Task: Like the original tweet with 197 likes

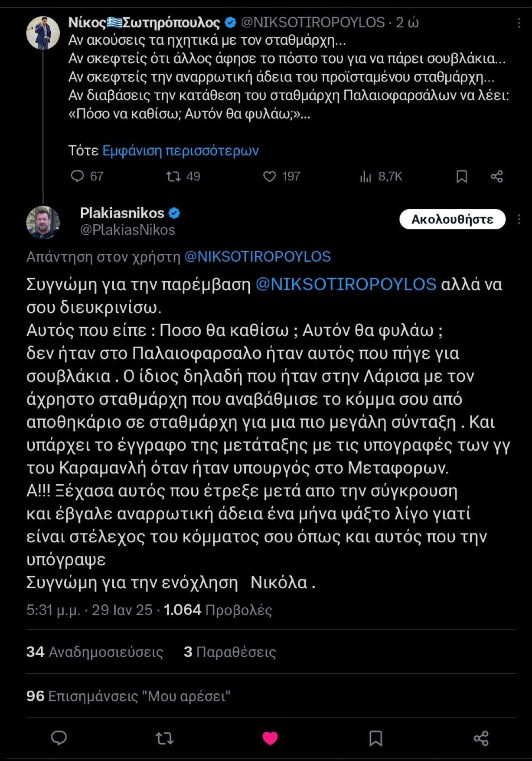Action: 270,176
